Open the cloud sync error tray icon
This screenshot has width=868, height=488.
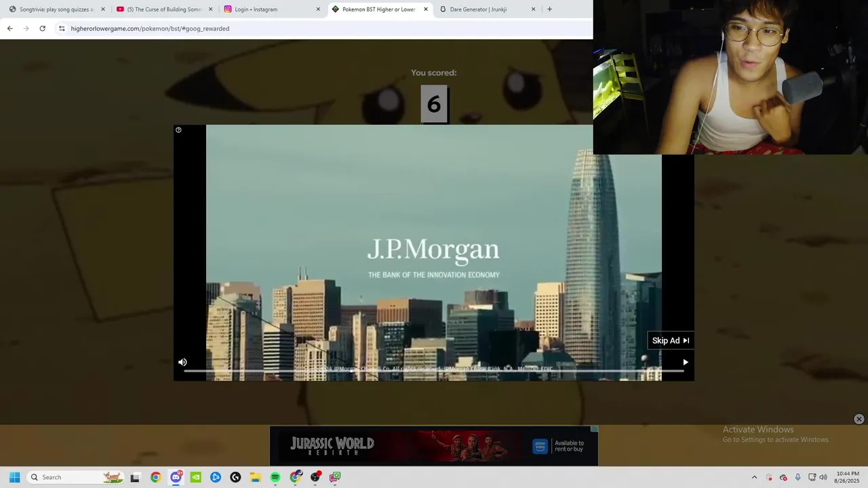783,477
